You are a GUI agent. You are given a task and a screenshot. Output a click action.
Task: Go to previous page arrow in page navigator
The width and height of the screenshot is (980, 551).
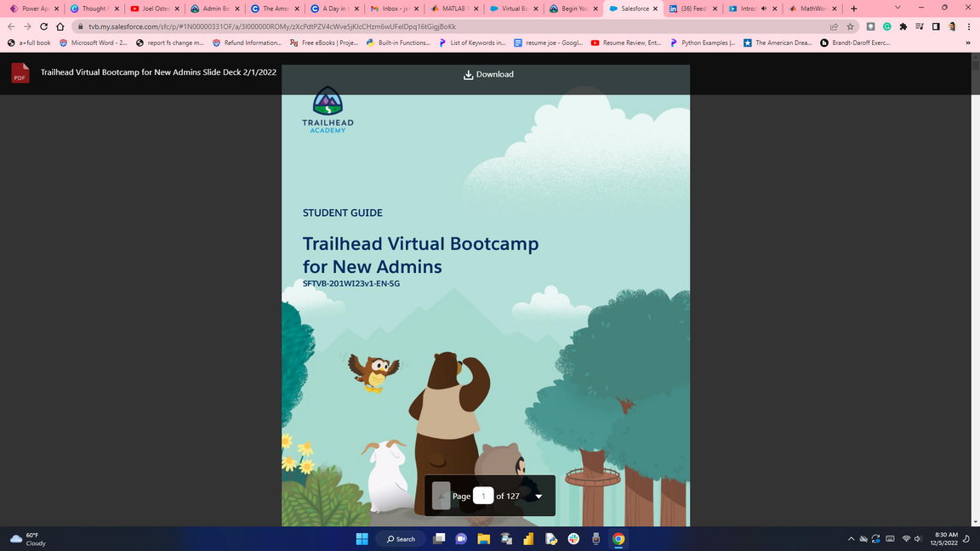442,496
